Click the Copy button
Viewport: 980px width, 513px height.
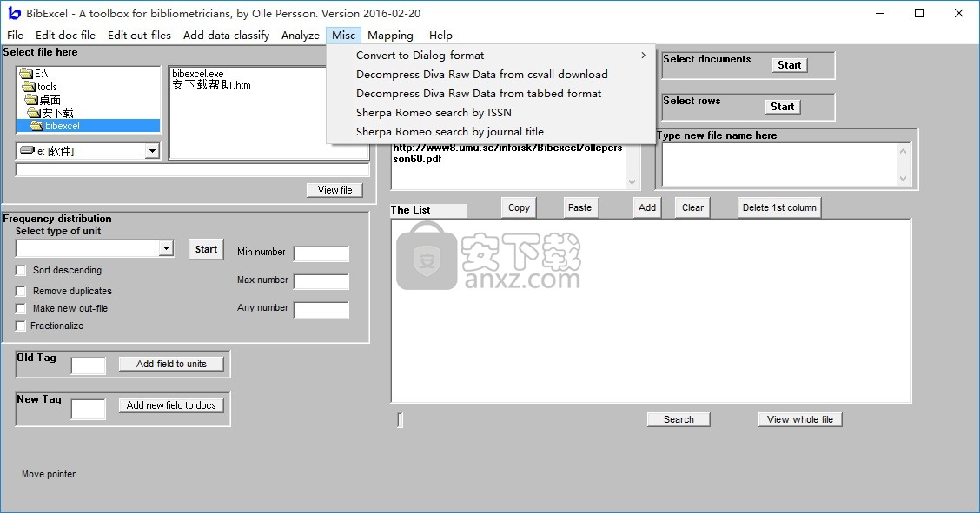coord(519,207)
